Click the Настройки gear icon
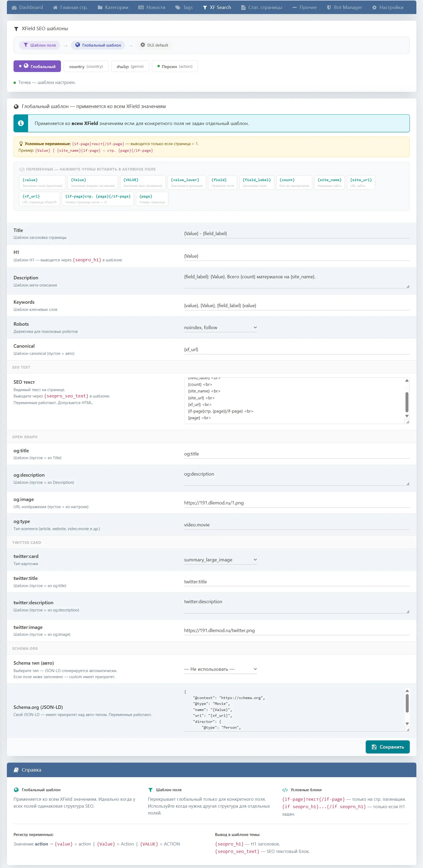 (374, 7)
